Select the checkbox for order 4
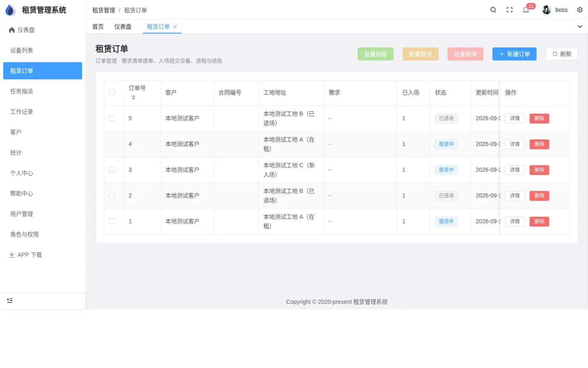588x368 pixels. [x=112, y=144]
